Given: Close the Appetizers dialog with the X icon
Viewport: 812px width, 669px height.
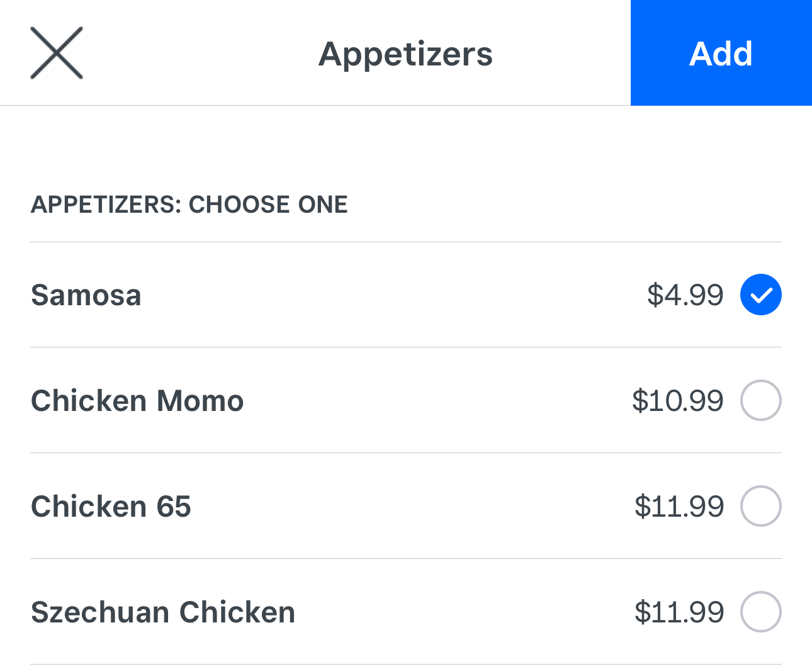Looking at the screenshot, I should 57,53.
